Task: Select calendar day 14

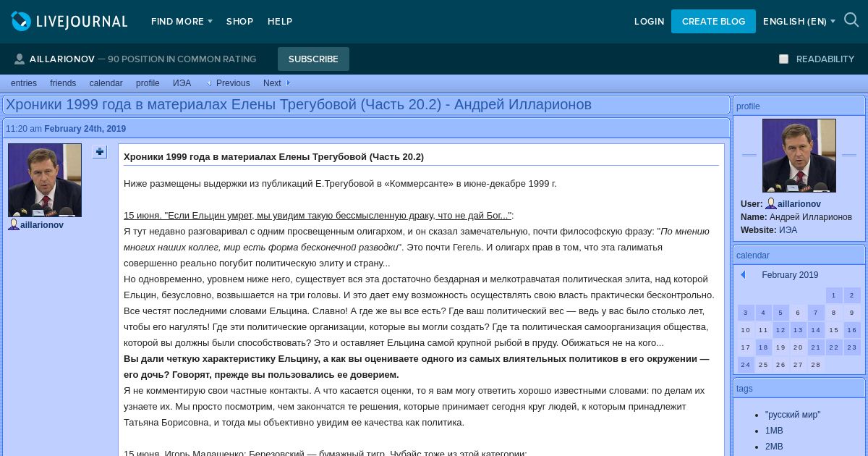Action: (816, 330)
